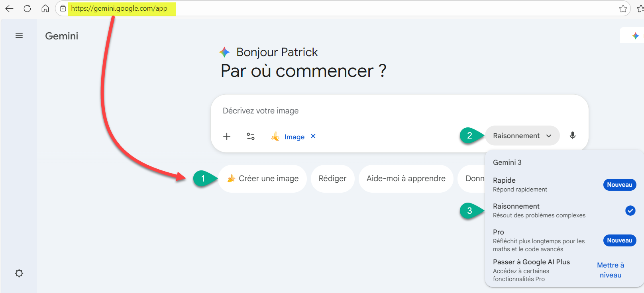The image size is (644, 293).
Task: Open the settings gear in the sidebar
Action: (x=19, y=273)
